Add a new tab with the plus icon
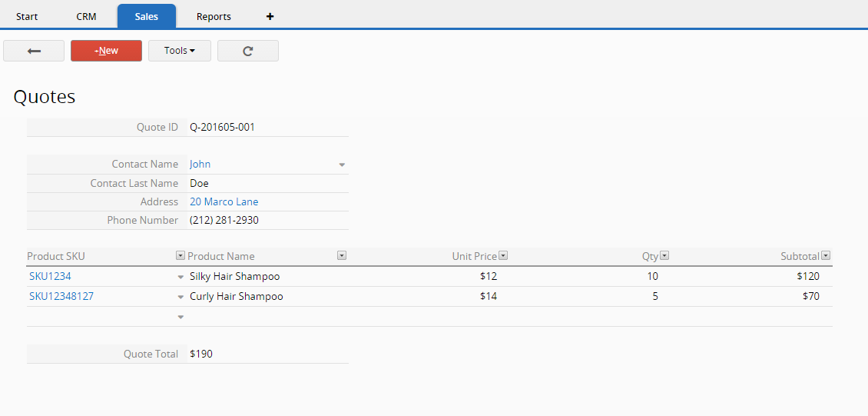Image resolution: width=868 pixels, height=416 pixels. 270,17
